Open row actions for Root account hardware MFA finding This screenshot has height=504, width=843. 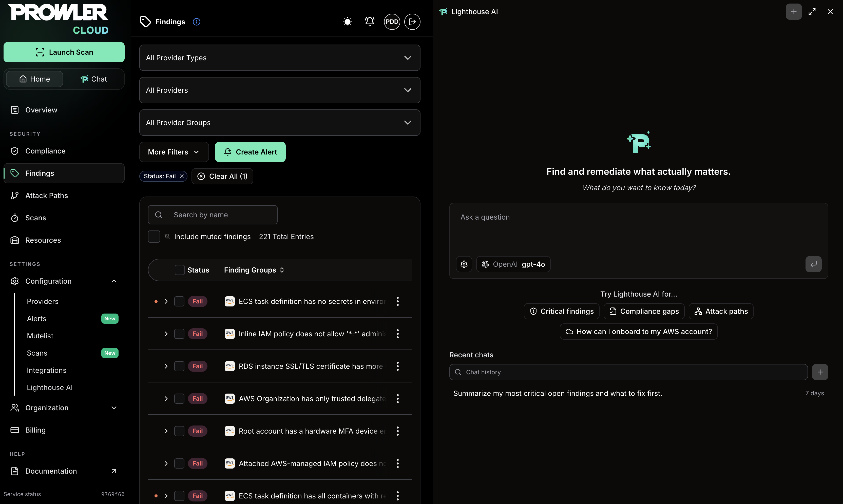pyautogui.click(x=397, y=431)
